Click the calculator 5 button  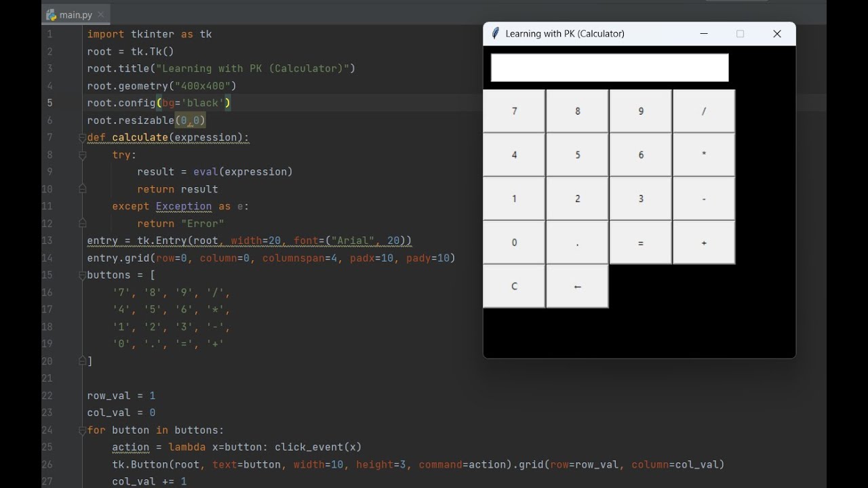(577, 155)
